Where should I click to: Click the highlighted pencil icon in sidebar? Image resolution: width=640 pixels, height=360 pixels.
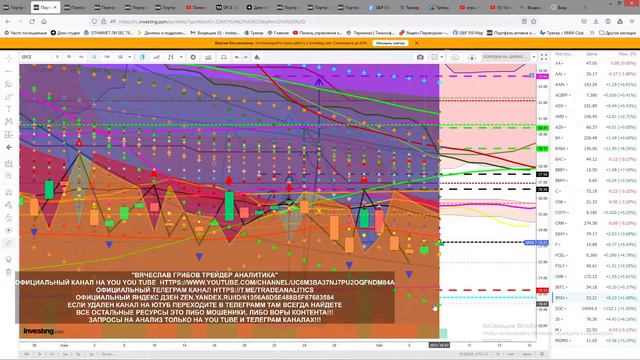9,243
